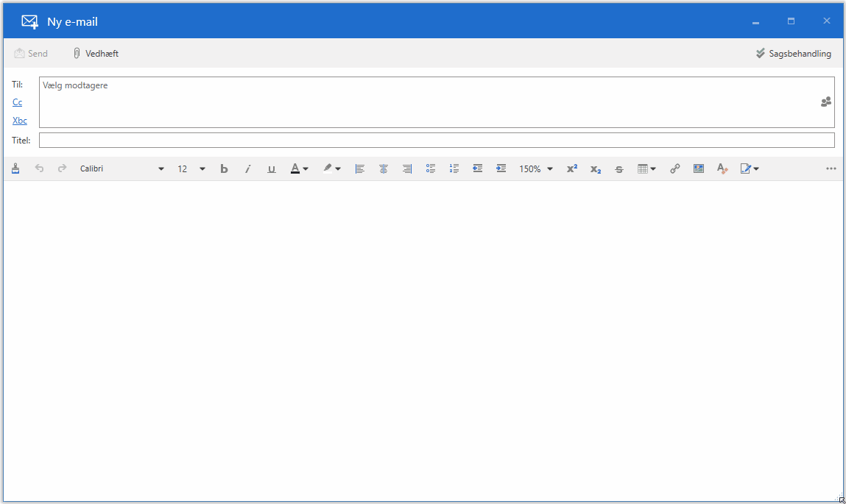Open the address book picker
Screen dimensions: 846x504
825,102
